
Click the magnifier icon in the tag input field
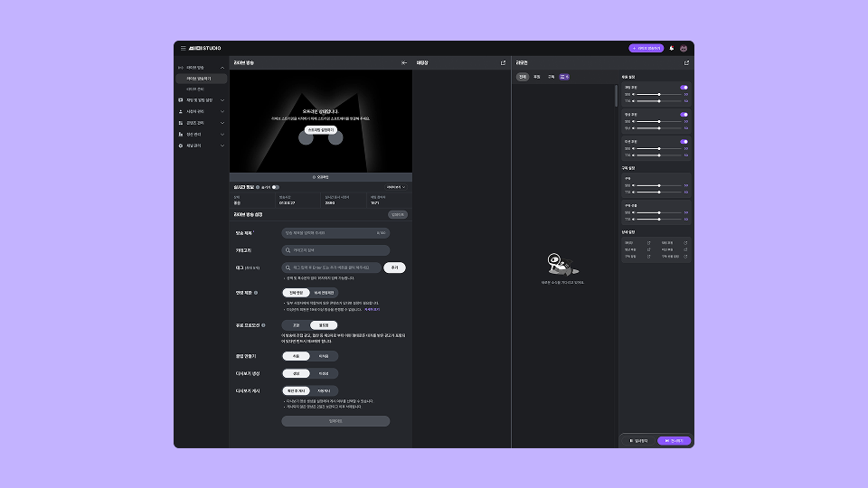(288, 267)
